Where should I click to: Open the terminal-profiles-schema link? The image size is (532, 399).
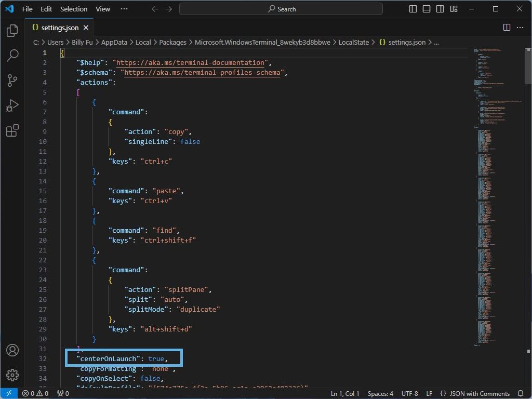click(202, 72)
